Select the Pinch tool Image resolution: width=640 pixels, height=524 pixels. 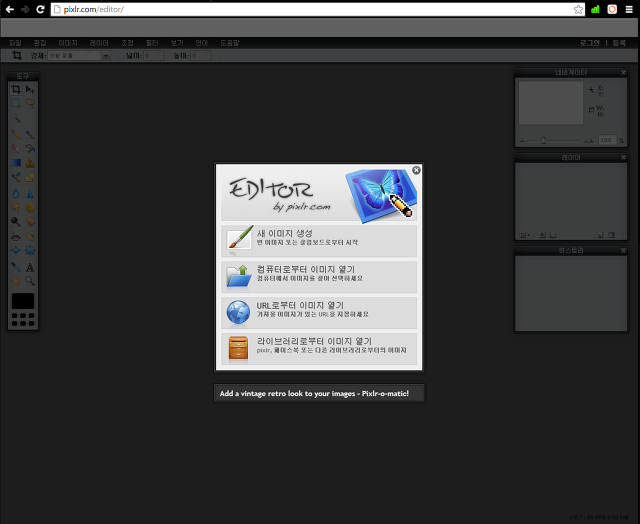(x=30, y=251)
